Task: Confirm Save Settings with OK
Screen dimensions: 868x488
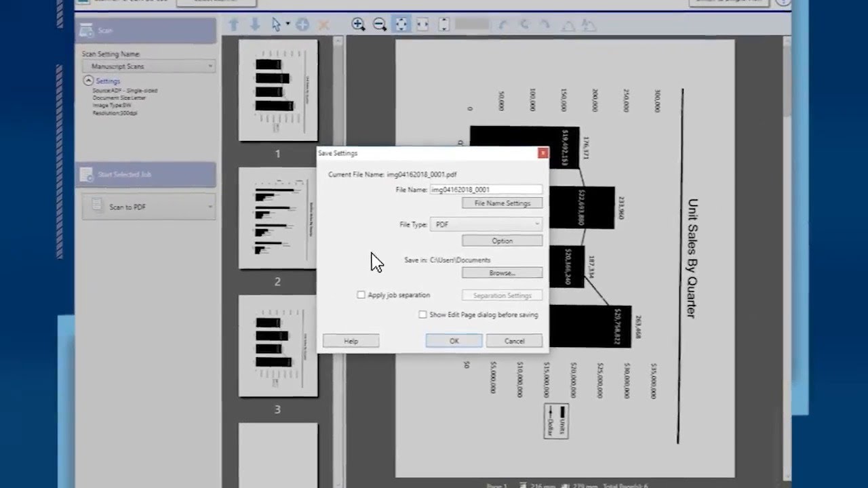Action: click(454, 341)
